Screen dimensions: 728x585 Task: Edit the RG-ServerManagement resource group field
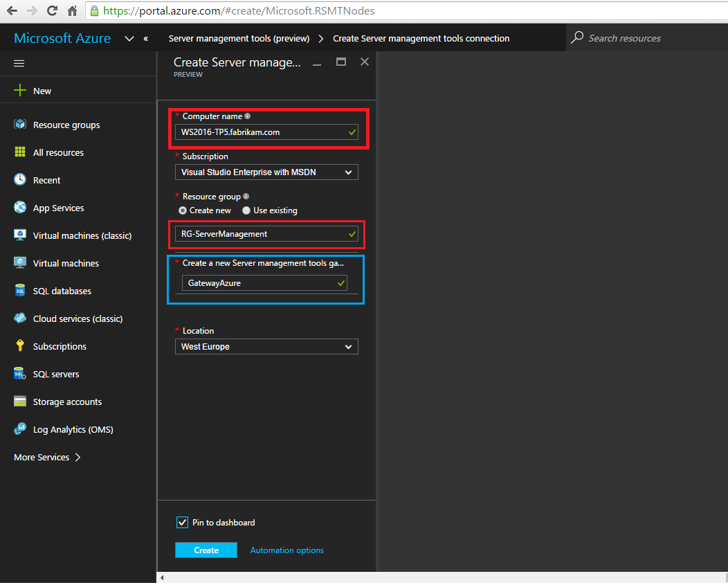click(266, 234)
